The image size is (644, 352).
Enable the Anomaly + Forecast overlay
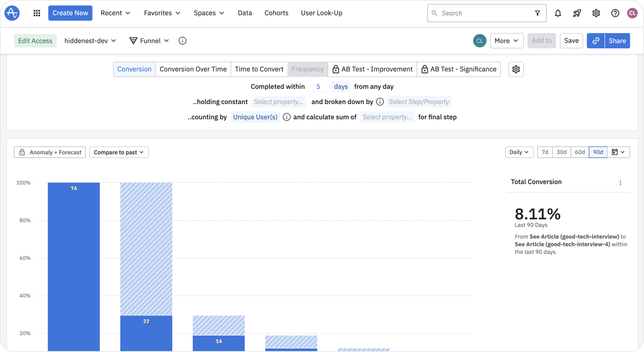(x=49, y=152)
